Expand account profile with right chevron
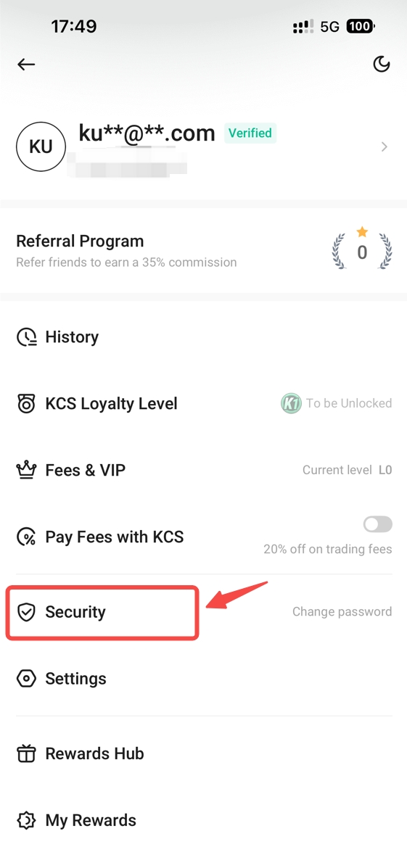The height and width of the screenshot is (868, 407). coord(385,146)
